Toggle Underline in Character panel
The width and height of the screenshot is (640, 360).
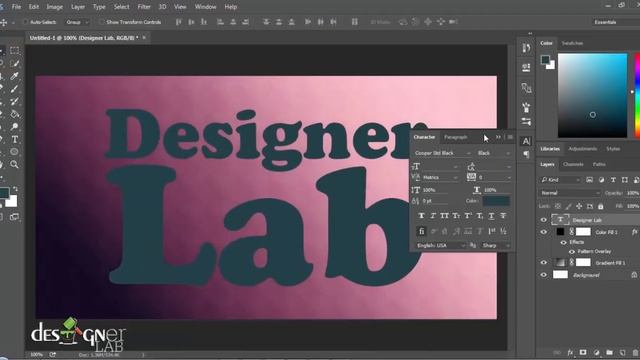pyautogui.click(x=491, y=216)
